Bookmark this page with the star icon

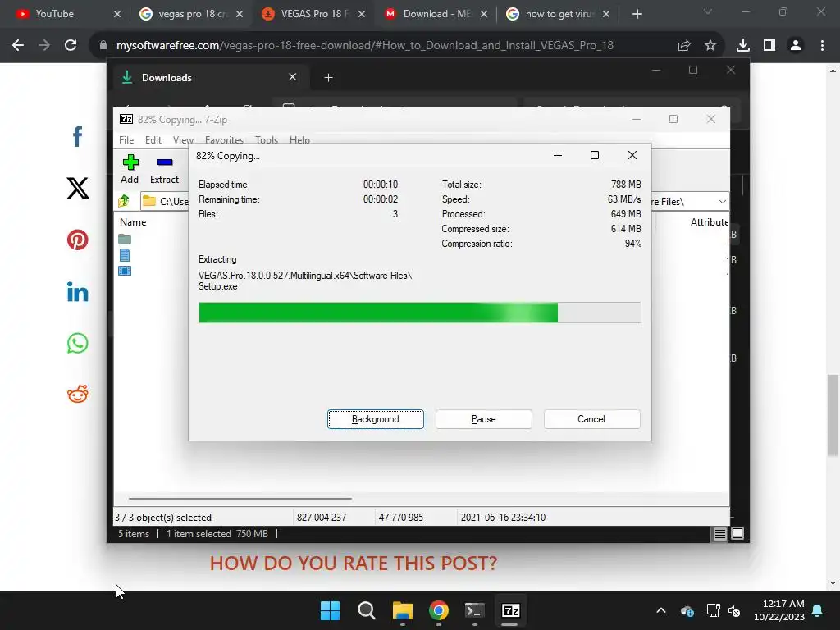click(710, 46)
